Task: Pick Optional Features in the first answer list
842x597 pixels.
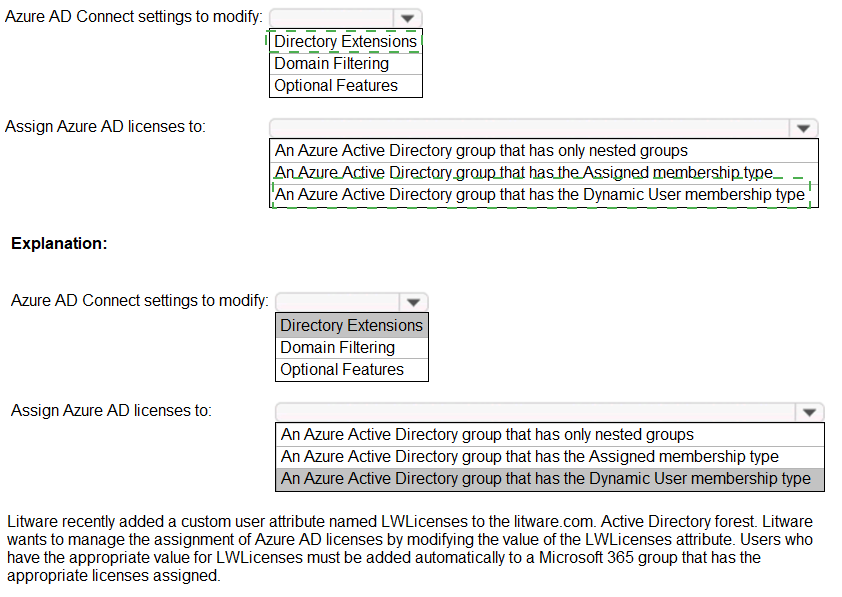Action: pos(335,85)
